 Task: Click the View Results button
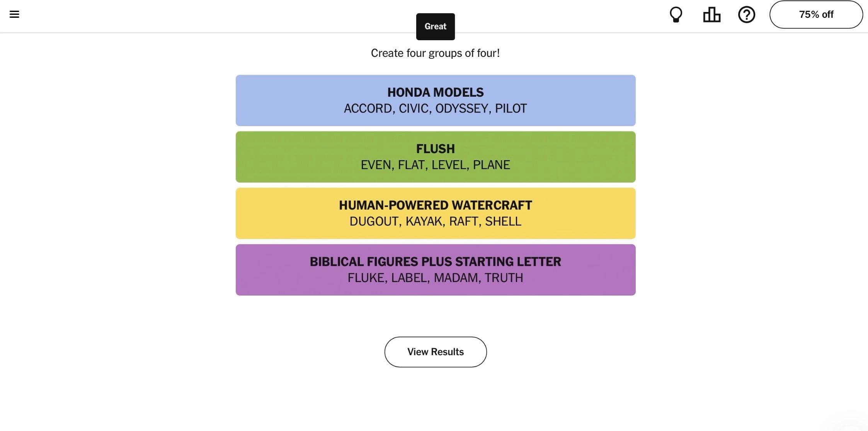point(435,352)
